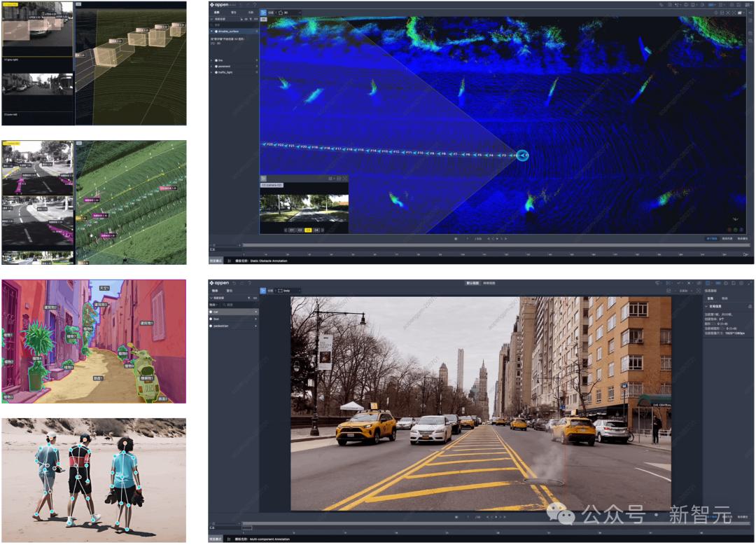Select the pointer tool in point cloud toolbar
Screen dimensions: 756x545
263,13
